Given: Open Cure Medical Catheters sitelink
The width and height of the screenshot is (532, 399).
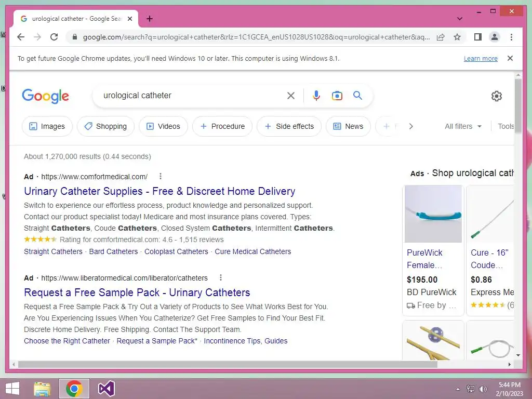Looking at the screenshot, I should 253,251.
